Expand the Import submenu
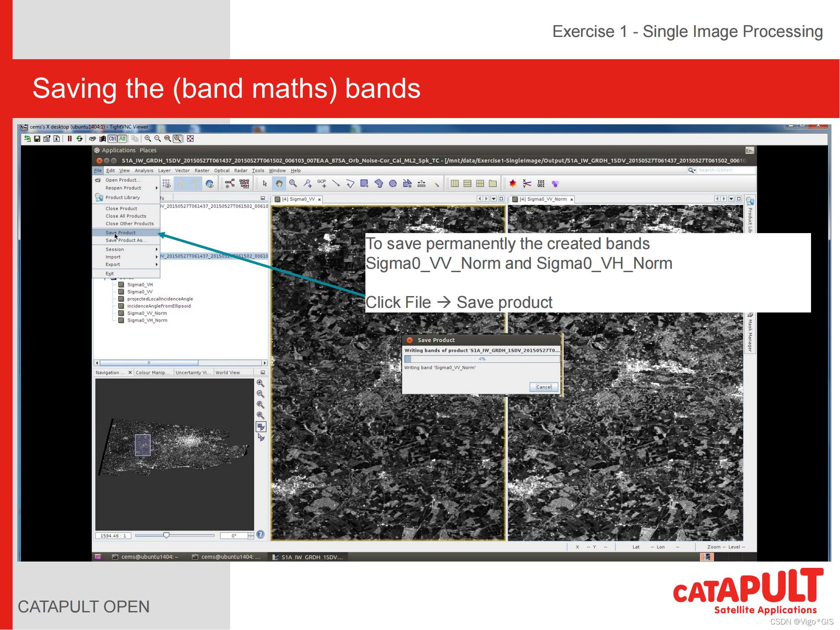The width and height of the screenshot is (840, 630). click(126, 257)
